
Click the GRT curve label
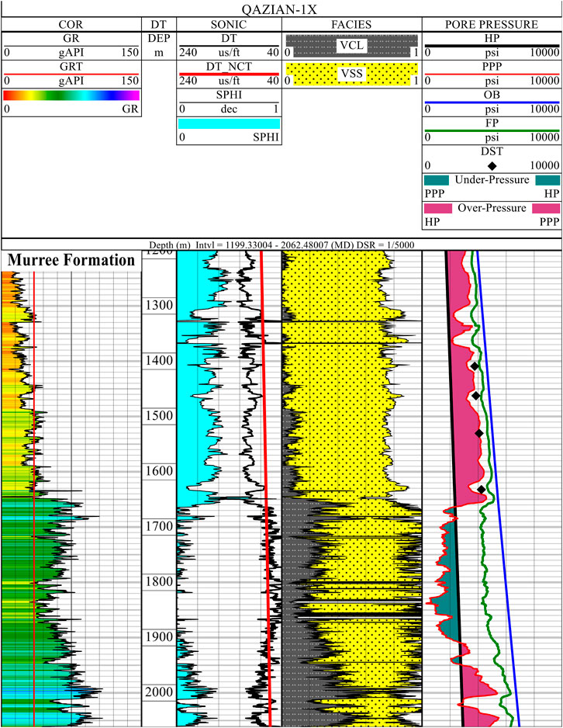pyautogui.click(x=71, y=67)
